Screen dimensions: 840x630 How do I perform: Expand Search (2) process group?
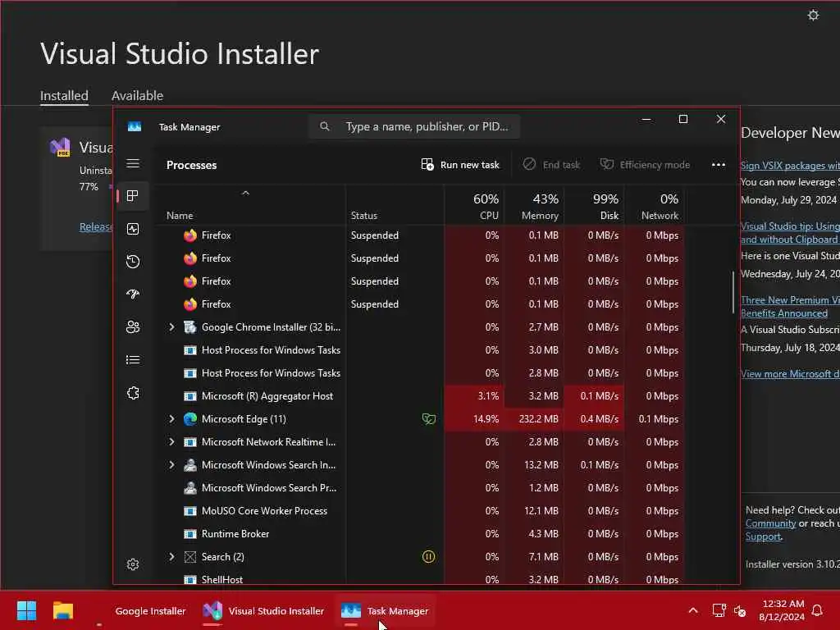pyautogui.click(x=171, y=557)
